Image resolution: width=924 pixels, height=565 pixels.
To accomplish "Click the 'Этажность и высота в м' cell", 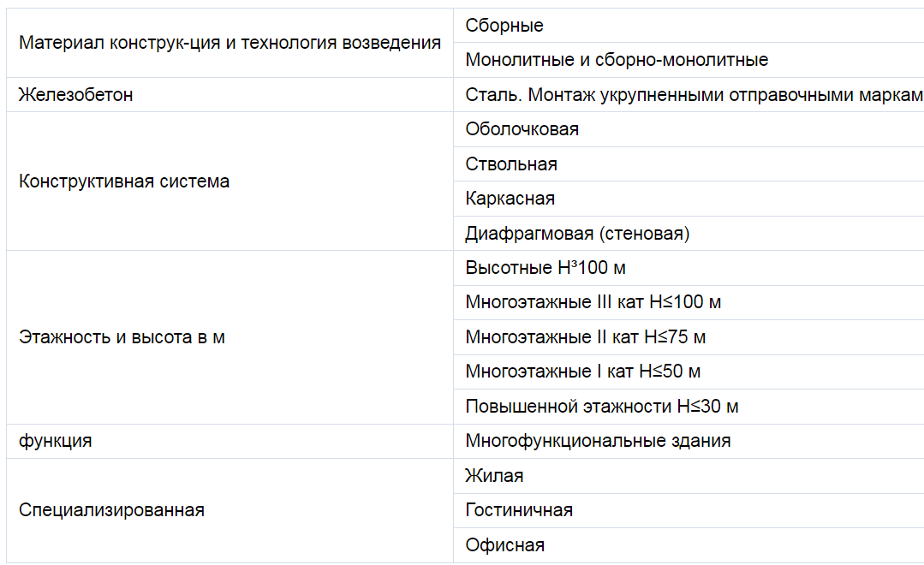I will pyautogui.click(x=230, y=337).
